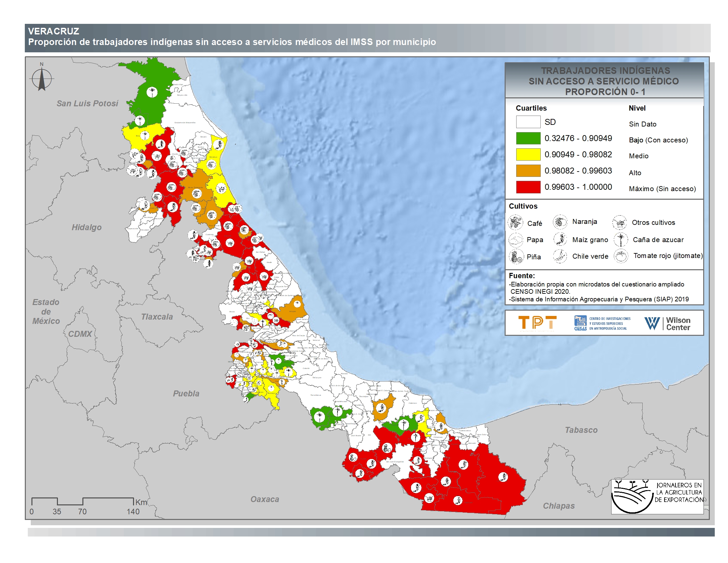The image size is (728, 563).
Task: Click the kilometer scale bar
Action: [82, 501]
